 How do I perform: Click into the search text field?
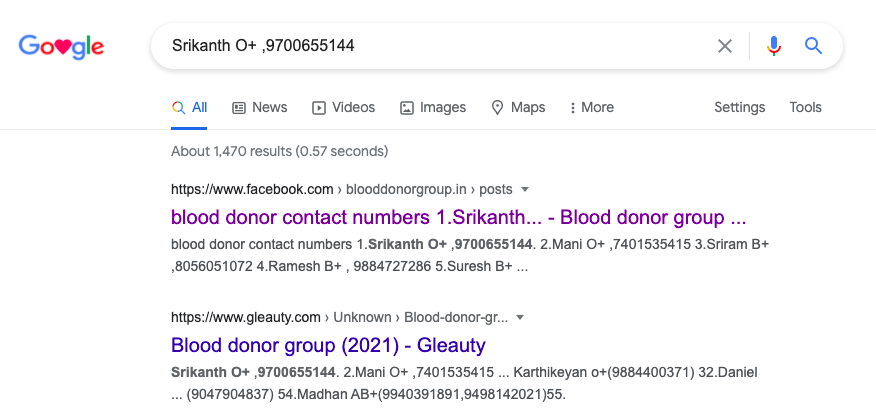430,46
